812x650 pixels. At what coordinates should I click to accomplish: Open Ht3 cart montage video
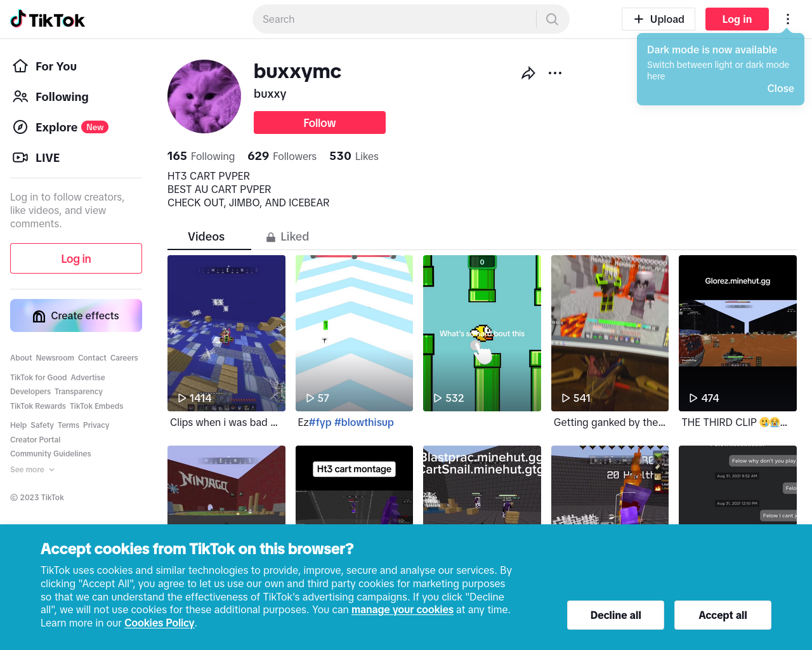click(354, 485)
